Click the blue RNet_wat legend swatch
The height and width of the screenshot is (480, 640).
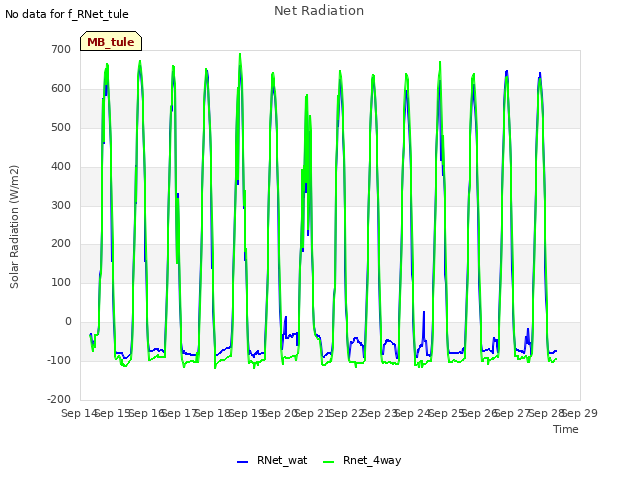tap(242, 462)
